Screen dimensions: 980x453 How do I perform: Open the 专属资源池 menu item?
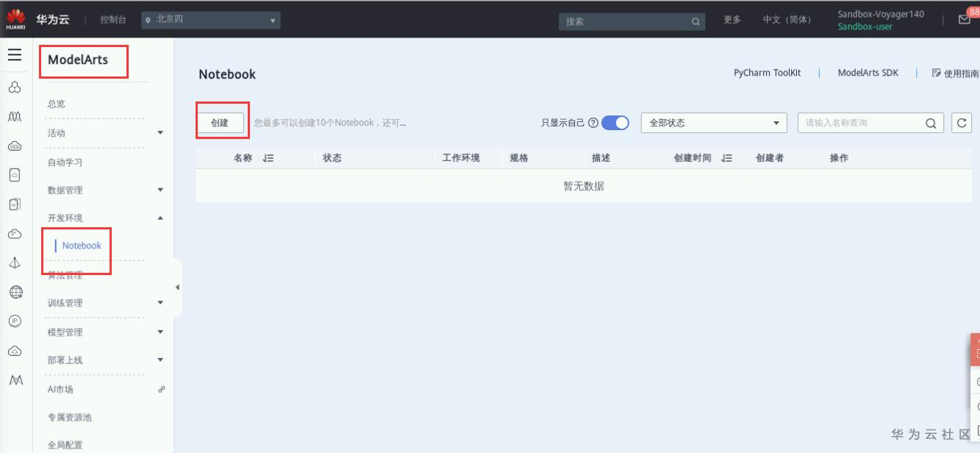coord(70,418)
